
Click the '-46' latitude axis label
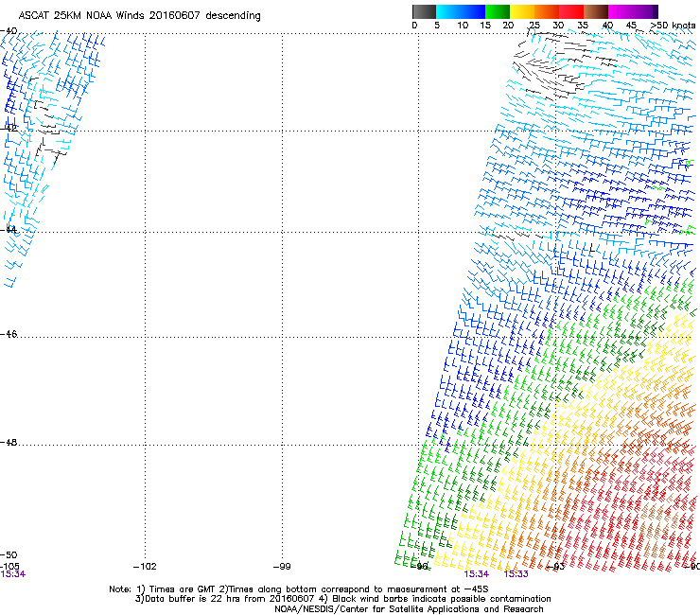pyautogui.click(x=9, y=334)
